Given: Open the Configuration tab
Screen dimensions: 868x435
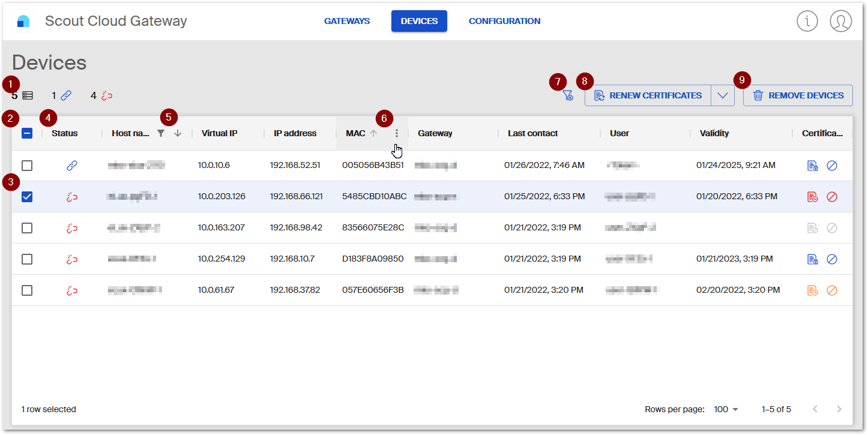Looking at the screenshot, I should click(x=504, y=21).
